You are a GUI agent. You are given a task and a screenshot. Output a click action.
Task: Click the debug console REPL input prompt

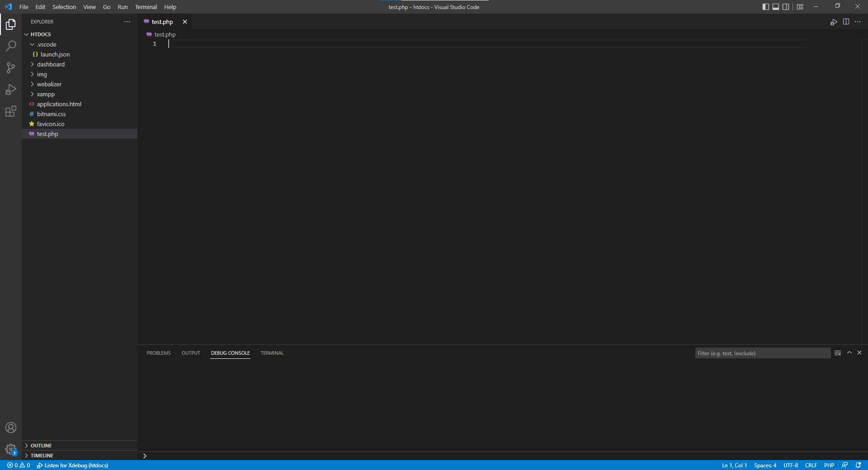click(503, 456)
